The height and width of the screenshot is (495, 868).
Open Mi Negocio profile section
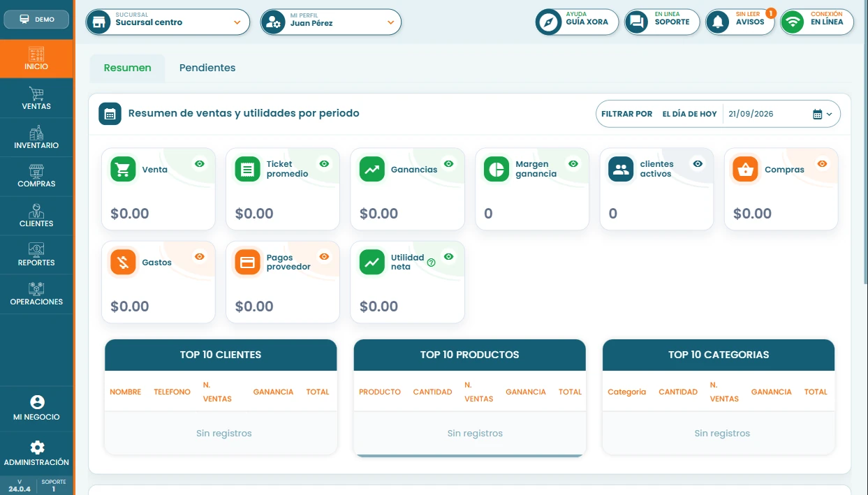(x=36, y=408)
